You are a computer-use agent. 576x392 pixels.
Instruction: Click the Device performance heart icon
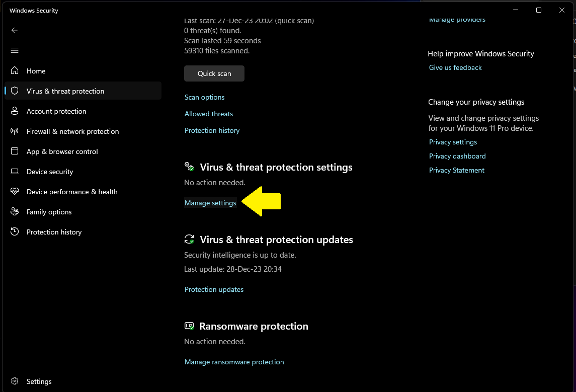tap(15, 192)
